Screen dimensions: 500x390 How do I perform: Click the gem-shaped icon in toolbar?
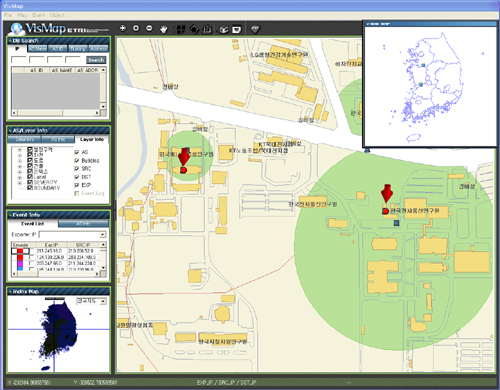click(255, 29)
